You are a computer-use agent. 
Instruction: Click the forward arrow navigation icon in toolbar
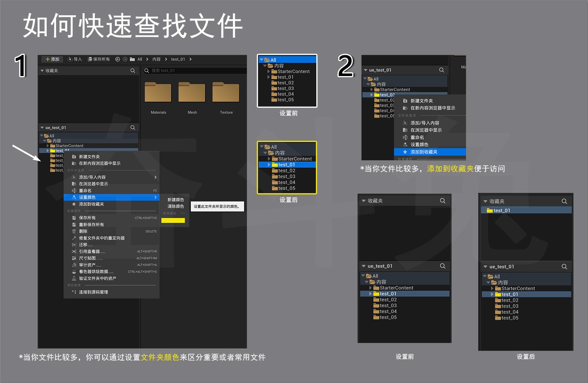click(x=125, y=59)
